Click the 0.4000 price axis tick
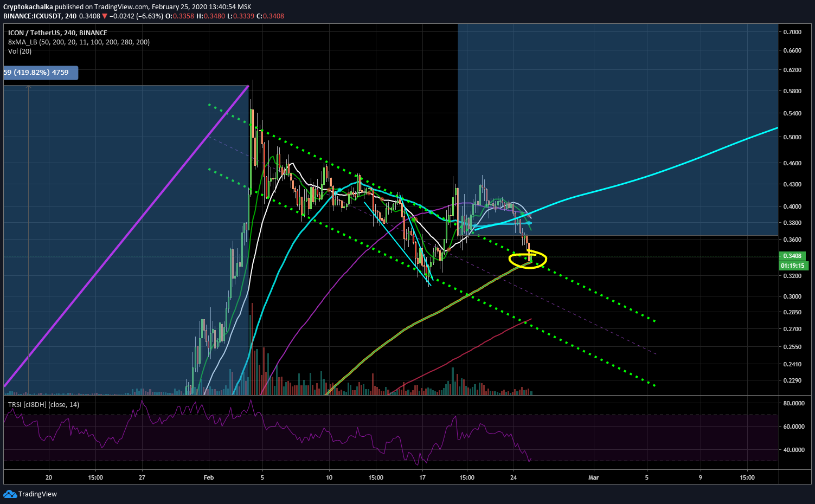 click(x=792, y=206)
